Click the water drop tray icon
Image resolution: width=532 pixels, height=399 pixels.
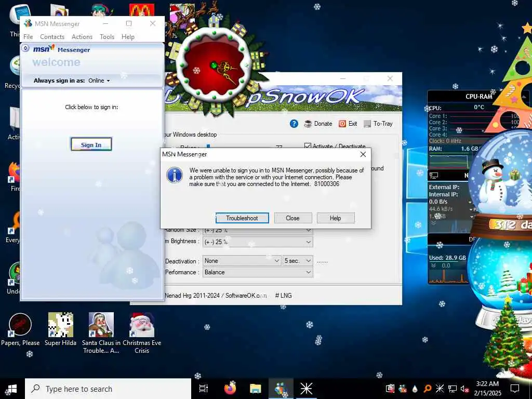[x=415, y=389]
